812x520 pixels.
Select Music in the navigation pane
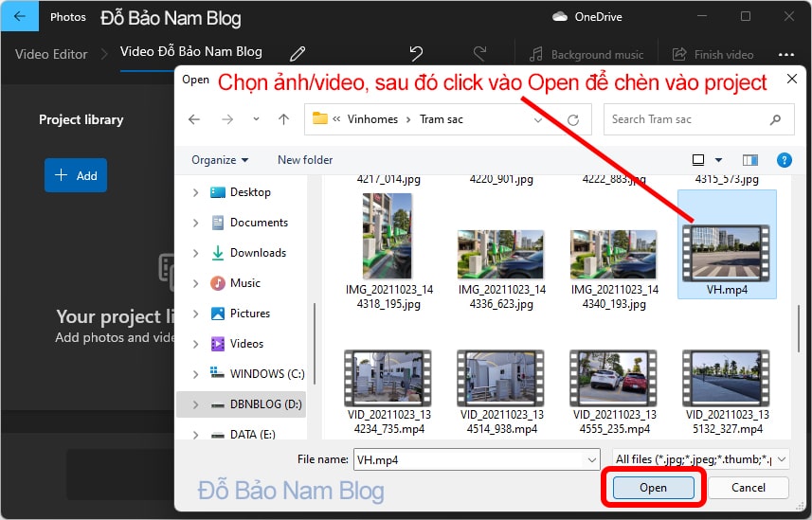click(235, 283)
